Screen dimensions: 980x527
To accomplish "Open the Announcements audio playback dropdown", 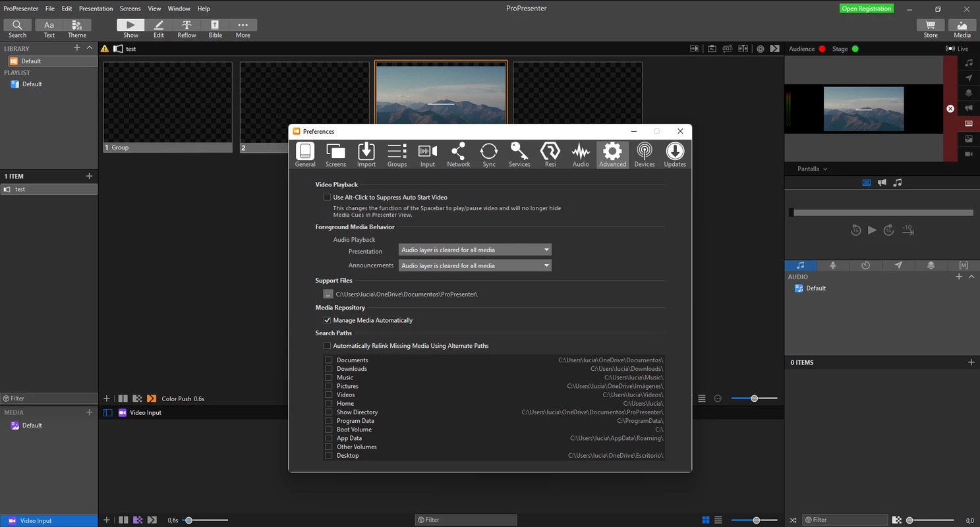I will 475,265.
